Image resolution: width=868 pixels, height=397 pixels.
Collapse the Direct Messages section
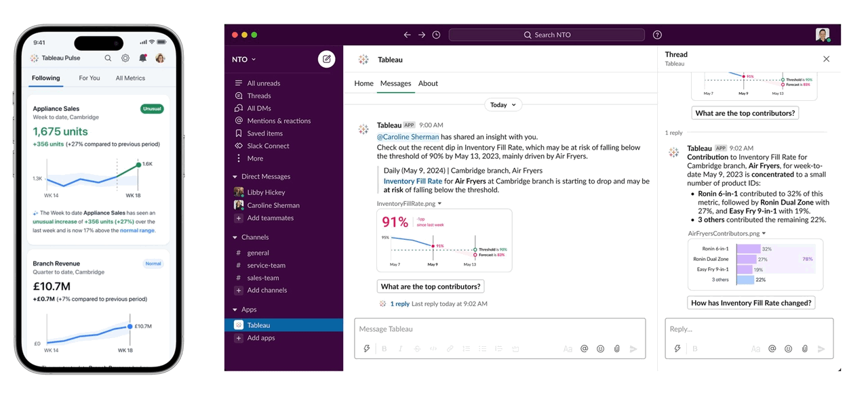[235, 177]
